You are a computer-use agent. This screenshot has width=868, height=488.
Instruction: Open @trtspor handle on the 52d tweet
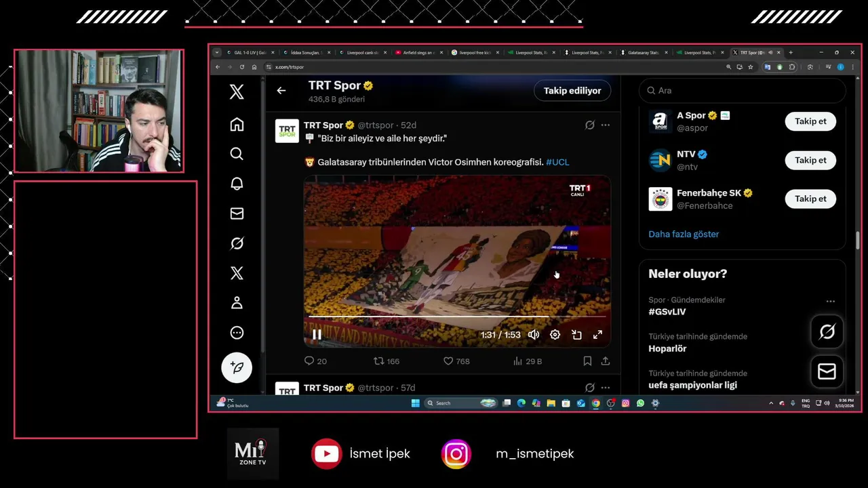(376, 125)
